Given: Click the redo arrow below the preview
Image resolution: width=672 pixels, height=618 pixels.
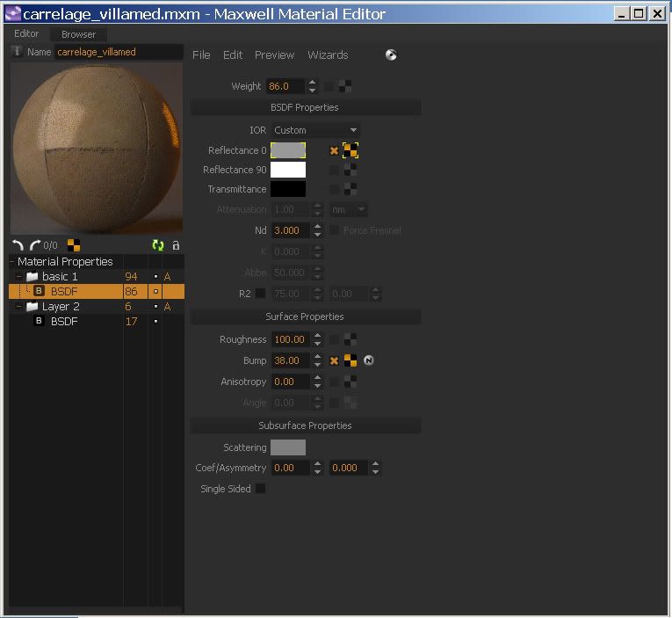Looking at the screenshot, I should 34,245.
